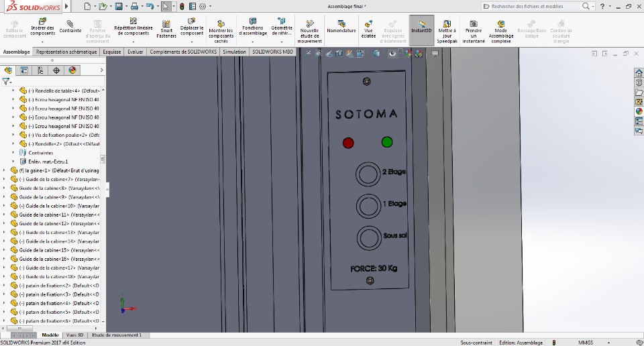Expand Vis de fixation poulie<2> node
Viewport: 644px width, 346px height.
[13, 135]
